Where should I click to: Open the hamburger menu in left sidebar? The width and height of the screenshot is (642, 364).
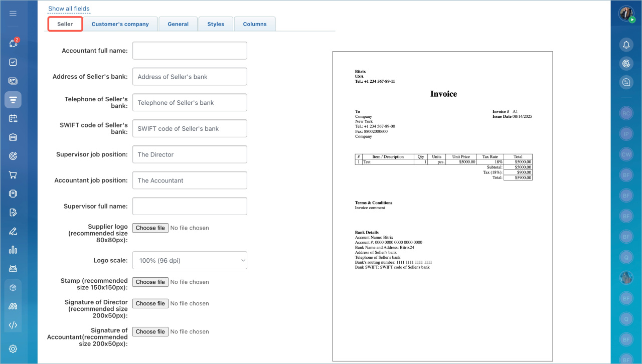(13, 14)
